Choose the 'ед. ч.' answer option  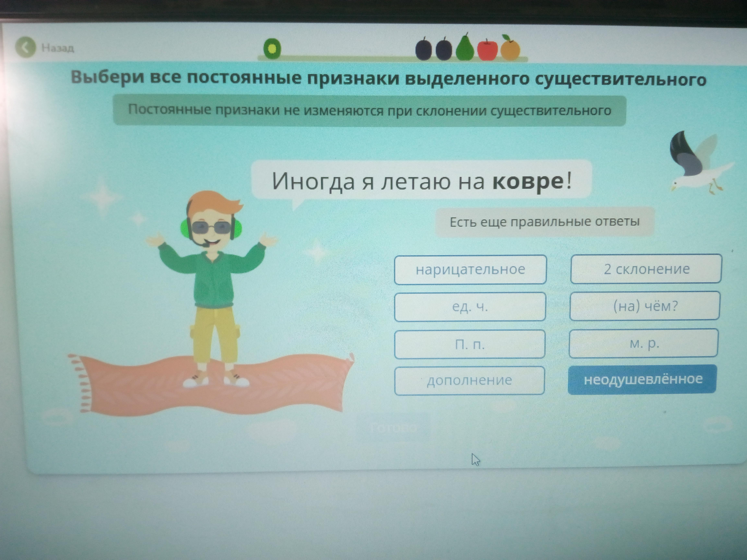coord(470,307)
